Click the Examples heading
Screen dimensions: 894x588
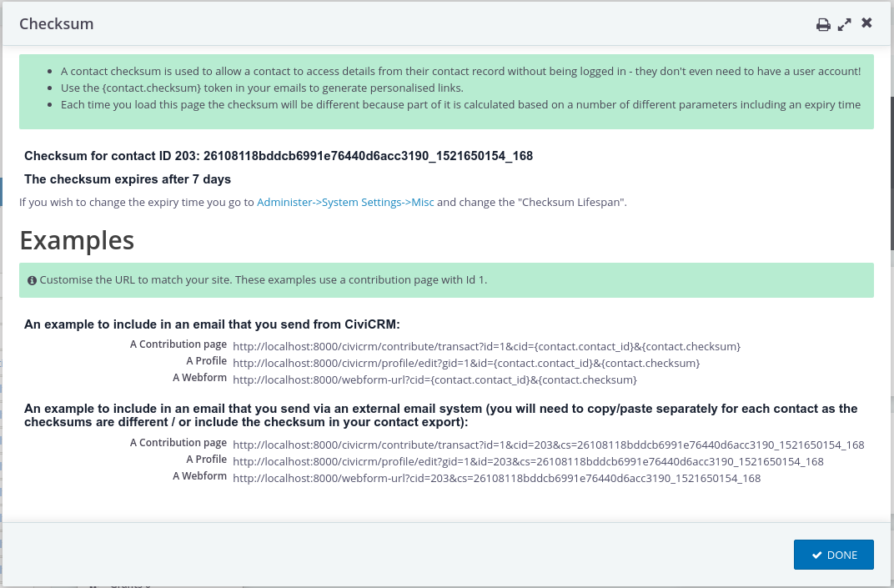pos(77,240)
